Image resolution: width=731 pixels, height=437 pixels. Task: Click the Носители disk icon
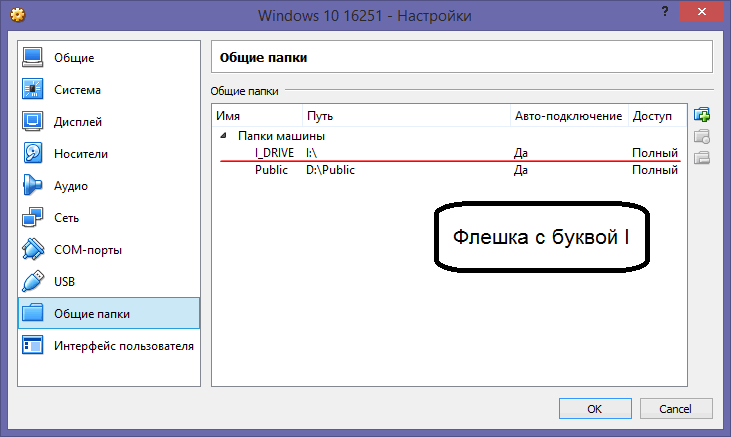pos(33,153)
